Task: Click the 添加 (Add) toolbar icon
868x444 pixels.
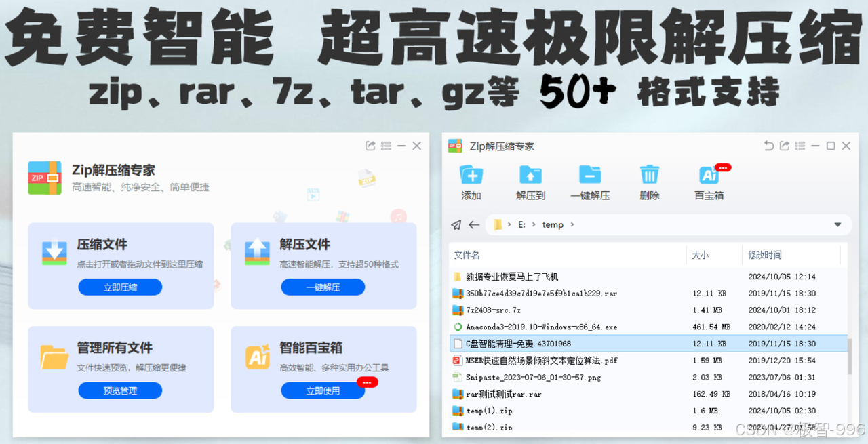Action: (471, 178)
